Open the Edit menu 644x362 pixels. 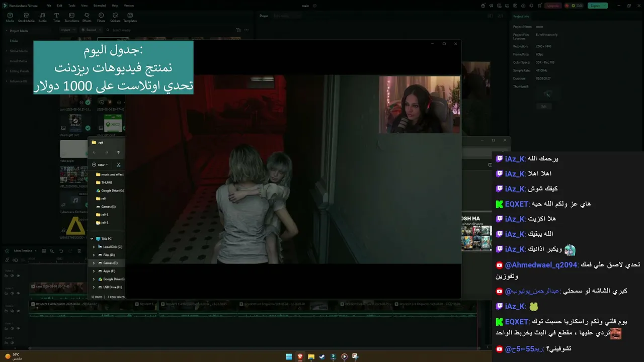60,6
